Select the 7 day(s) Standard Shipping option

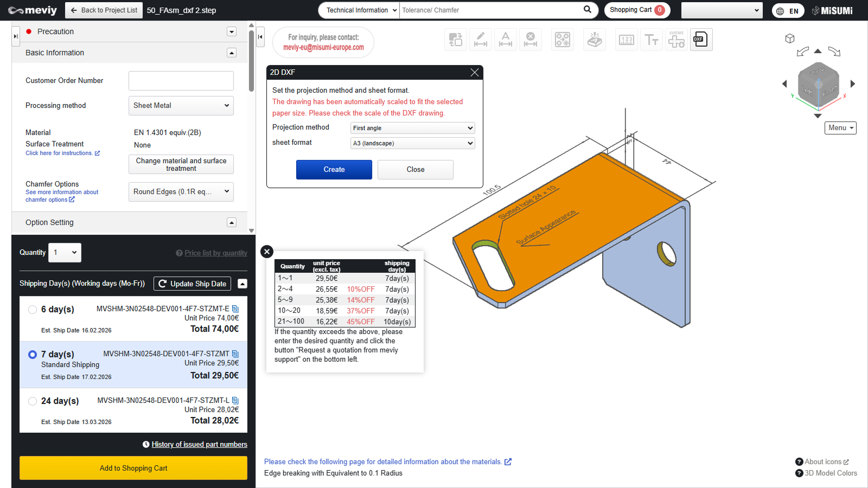[x=33, y=355]
